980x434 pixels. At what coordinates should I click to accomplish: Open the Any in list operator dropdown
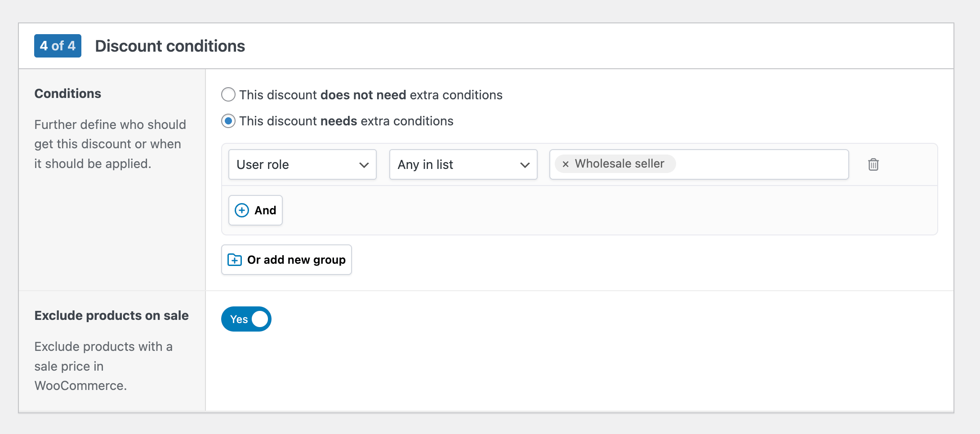coord(463,164)
